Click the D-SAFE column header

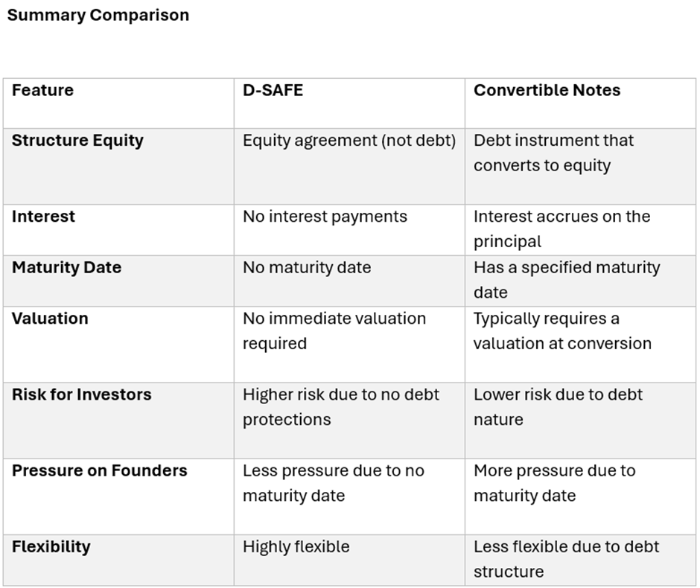coord(273,91)
